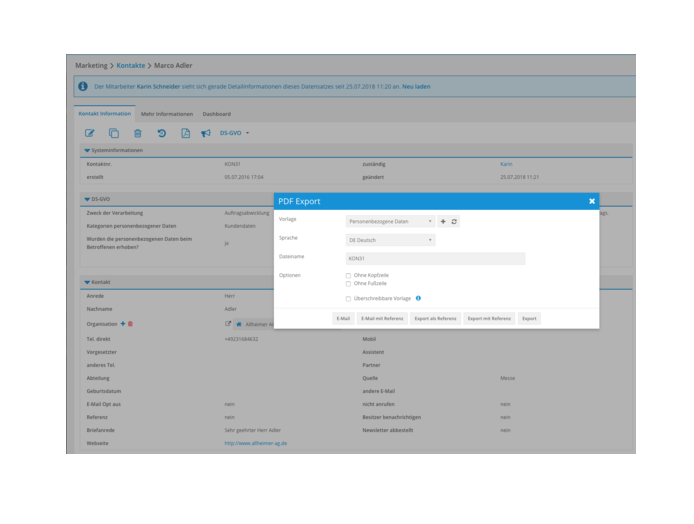Click the KON31 Kontaktnr. value

[232, 164]
